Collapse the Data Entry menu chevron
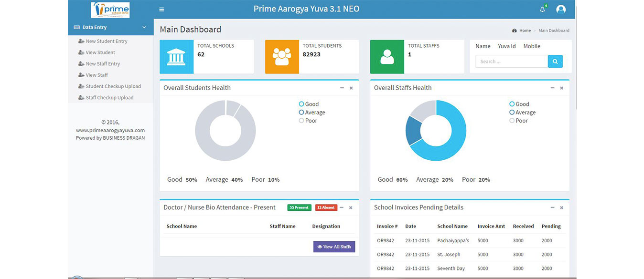644x279 pixels. [144, 27]
